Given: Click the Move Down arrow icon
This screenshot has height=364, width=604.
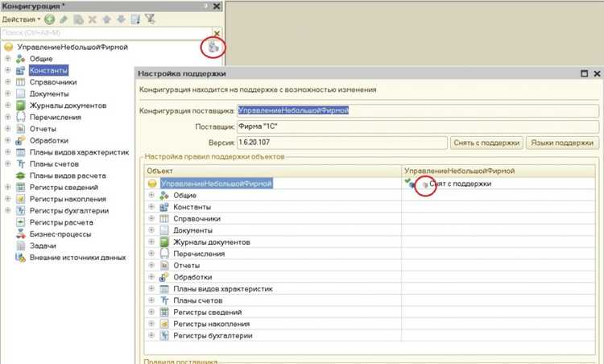Looking at the screenshot, I should point(121,19).
